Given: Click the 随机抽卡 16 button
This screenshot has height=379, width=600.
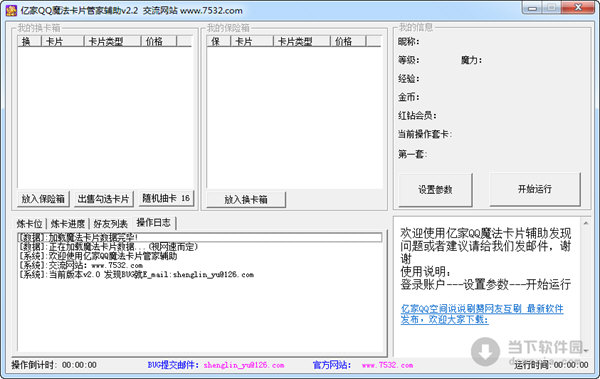Looking at the screenshot, I should tap(166, 198).
